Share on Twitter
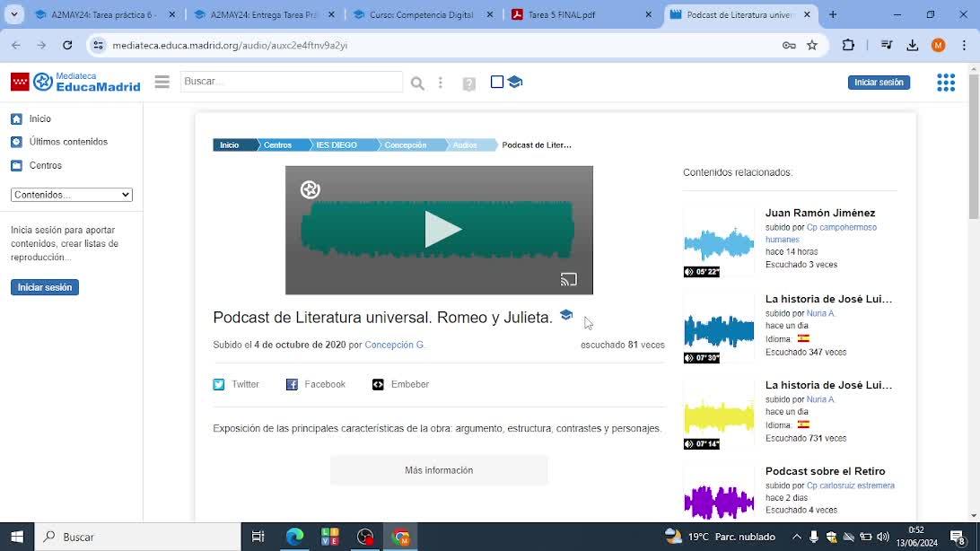The height and width of the screenshot is (551, 980). (236, 384)
